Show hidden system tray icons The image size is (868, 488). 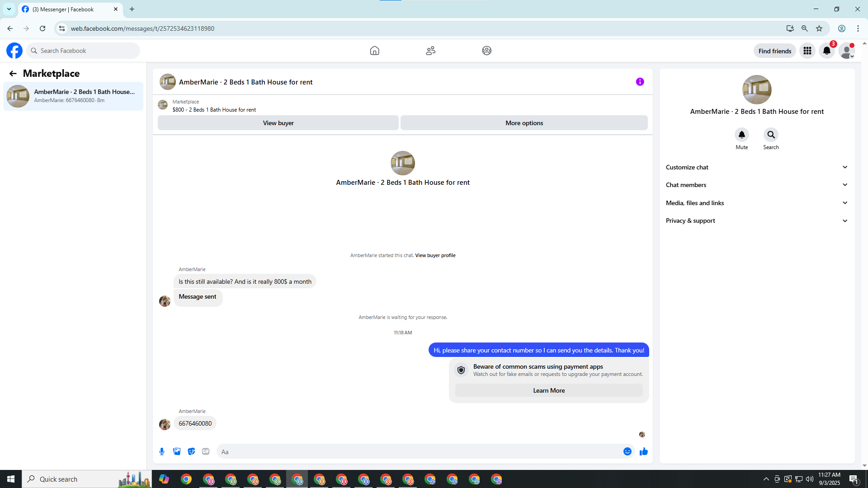(766, 479)
